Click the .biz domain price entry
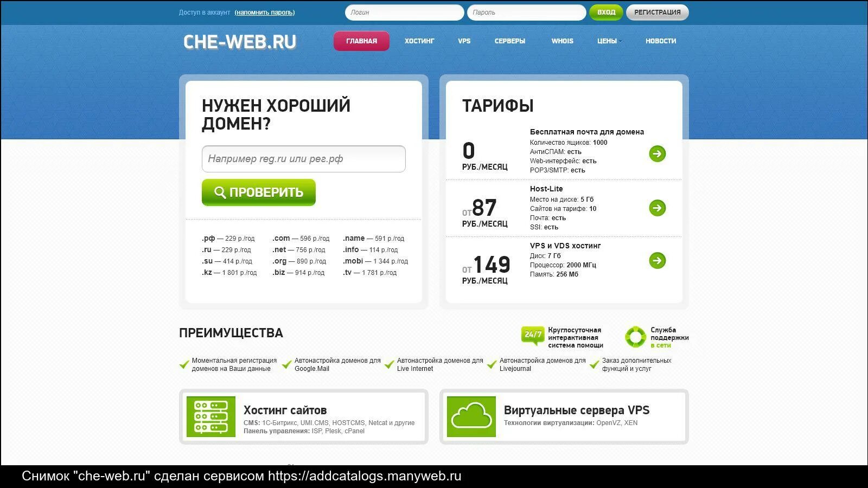The image size is (868, 488). (298, 273)
